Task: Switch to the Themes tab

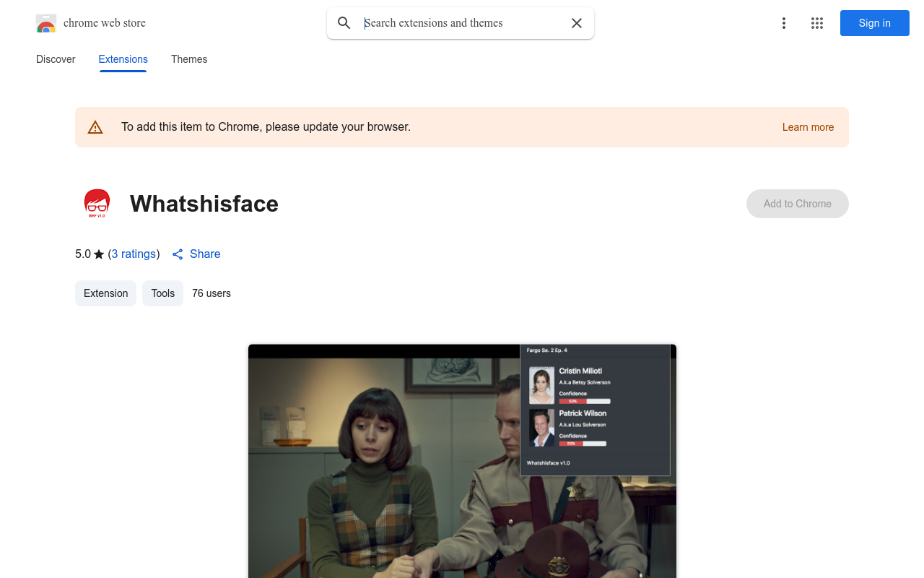Action: pyautogui.click(x=189, y=59)
